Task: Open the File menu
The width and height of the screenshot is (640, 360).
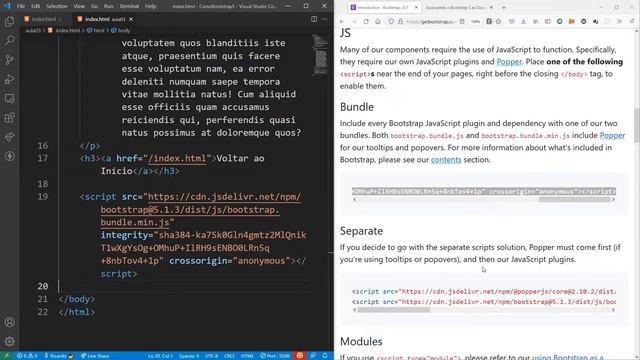Action: pos(21,6)
